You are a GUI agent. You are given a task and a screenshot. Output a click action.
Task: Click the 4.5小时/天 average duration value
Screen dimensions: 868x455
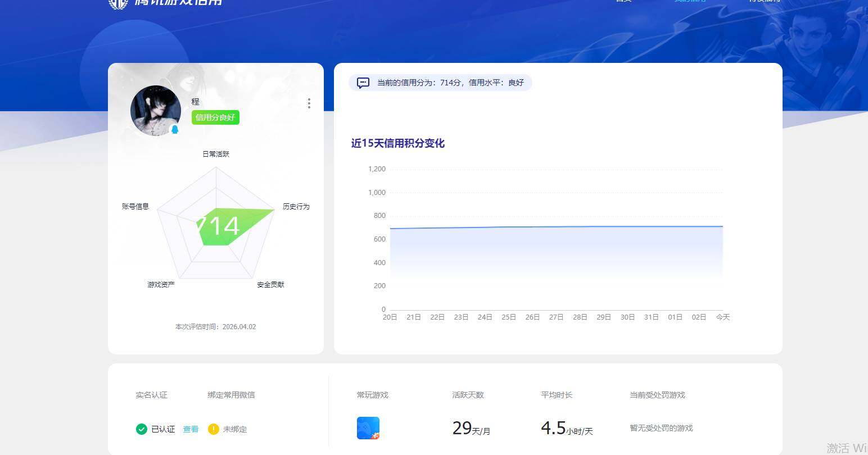(567, 429)
